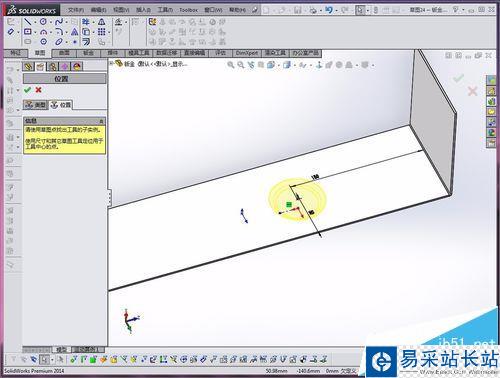Open the Toolbox menu
Viewport: 500px width, 378px height.
coord(188,10)
